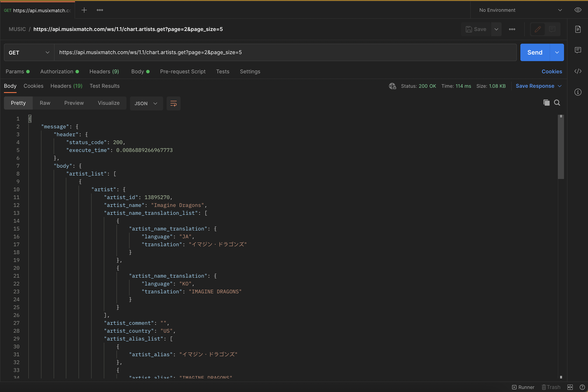Copy the response body to clipboard
Image resolution: width=588 pixels, height=392 pixels.
pos(546,103)
